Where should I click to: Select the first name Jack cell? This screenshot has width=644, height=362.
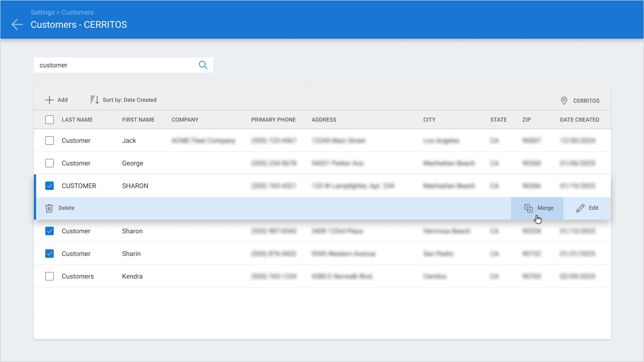[x=129, y=140]
